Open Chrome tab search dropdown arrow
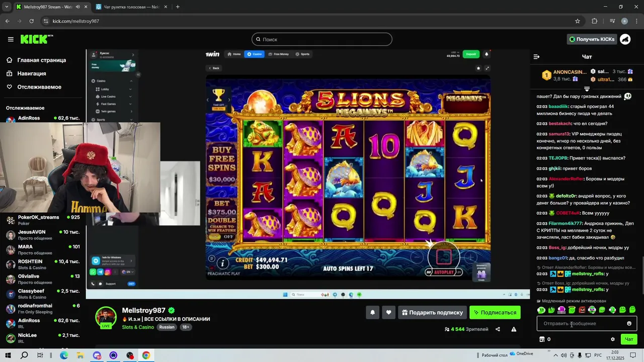The height and width of the screenshot is (362, 644). coord(7,7)
